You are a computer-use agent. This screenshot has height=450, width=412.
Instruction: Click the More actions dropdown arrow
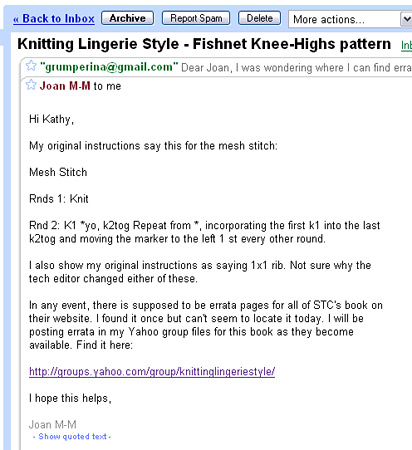tap(406, 19)
